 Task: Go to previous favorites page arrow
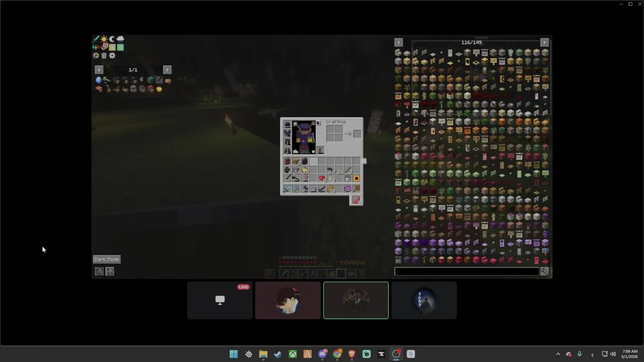coord(99,70)
